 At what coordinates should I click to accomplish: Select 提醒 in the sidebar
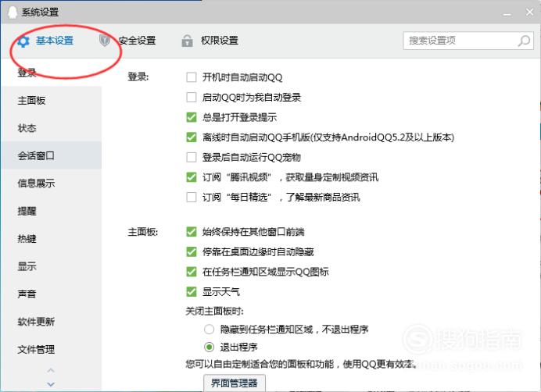[52, 211]
